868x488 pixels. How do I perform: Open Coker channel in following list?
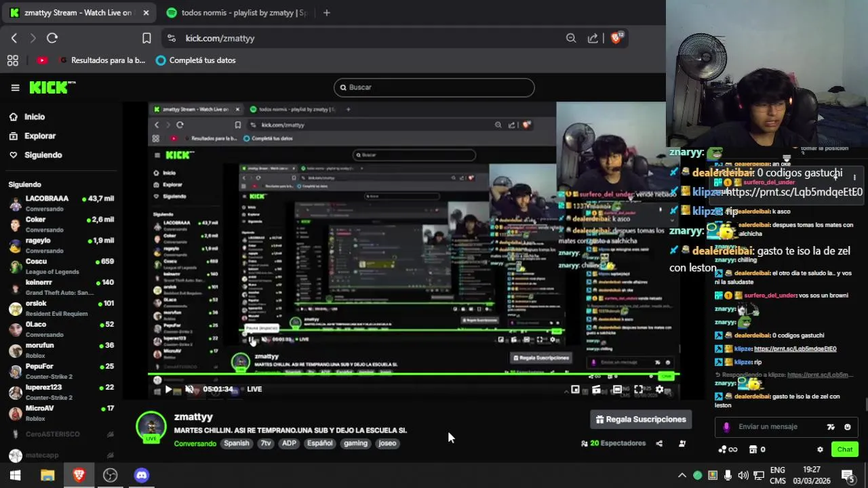click(61, 224)
